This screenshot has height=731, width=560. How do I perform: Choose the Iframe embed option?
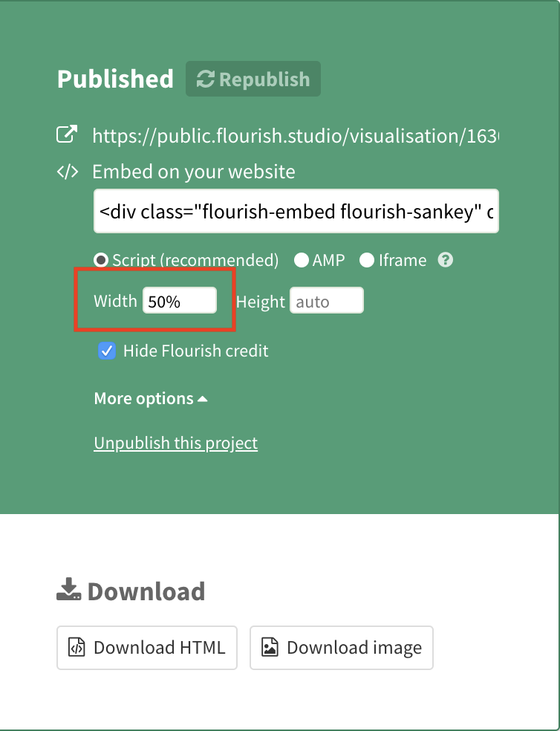click(365, 260)
